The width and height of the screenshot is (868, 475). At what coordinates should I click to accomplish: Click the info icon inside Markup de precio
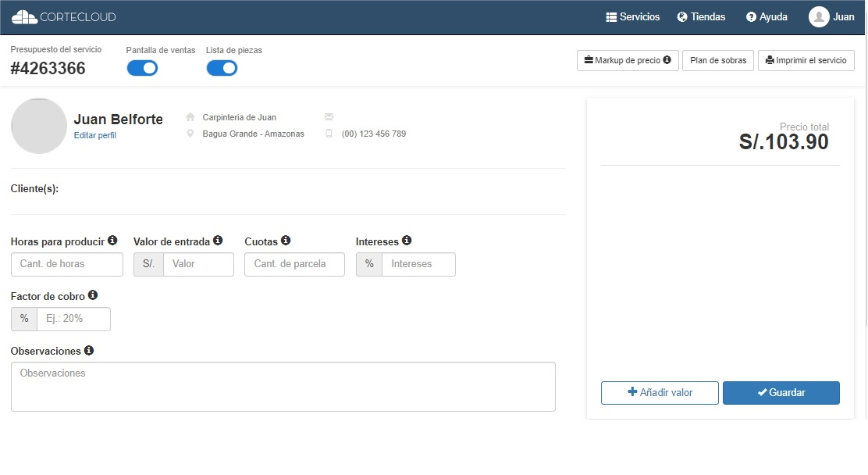click(x=667, y=60)
